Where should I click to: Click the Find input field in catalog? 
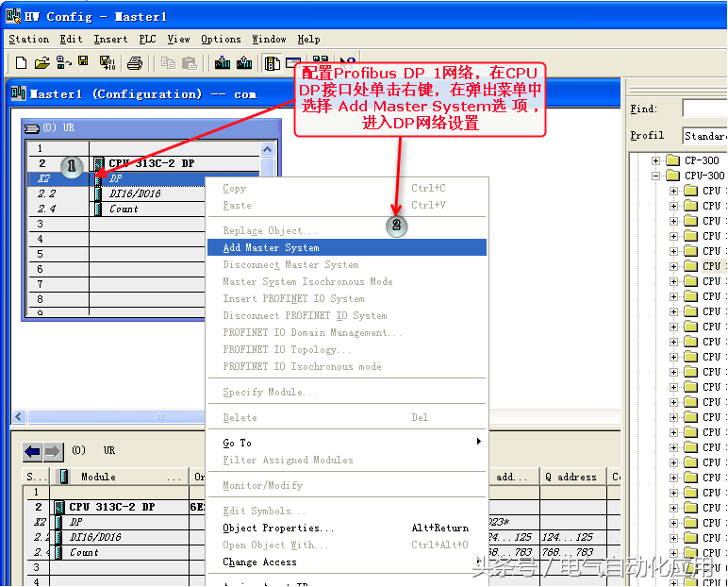[x=703, y=109]
